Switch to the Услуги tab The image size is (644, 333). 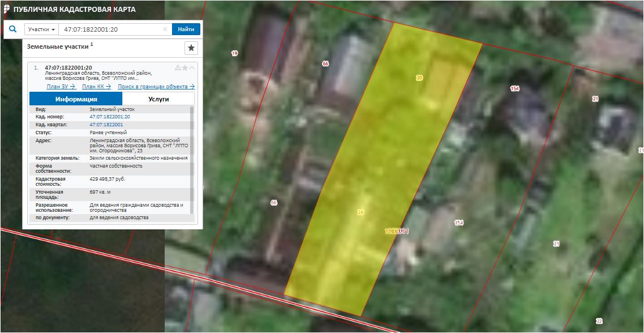click(158, 99)
